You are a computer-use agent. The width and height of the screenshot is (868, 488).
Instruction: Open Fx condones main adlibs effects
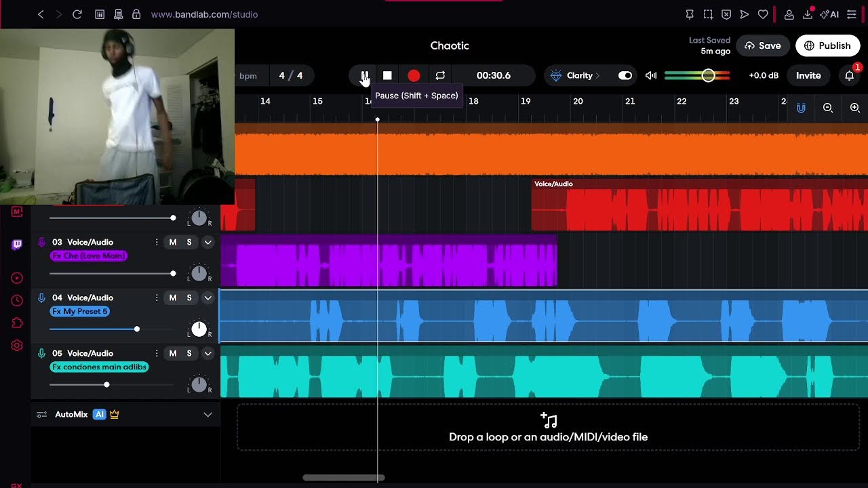[x=99, y=367]
